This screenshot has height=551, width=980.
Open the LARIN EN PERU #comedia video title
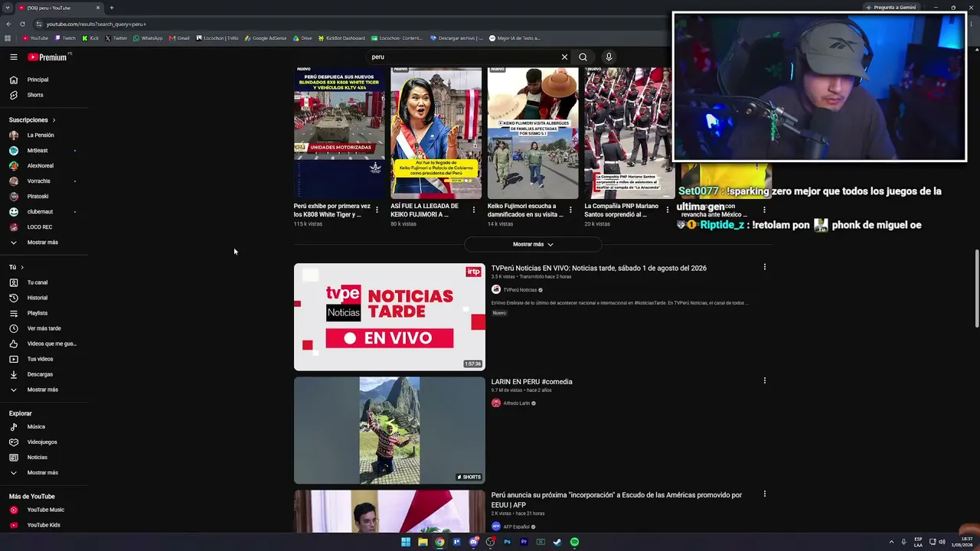click(531, 382)
